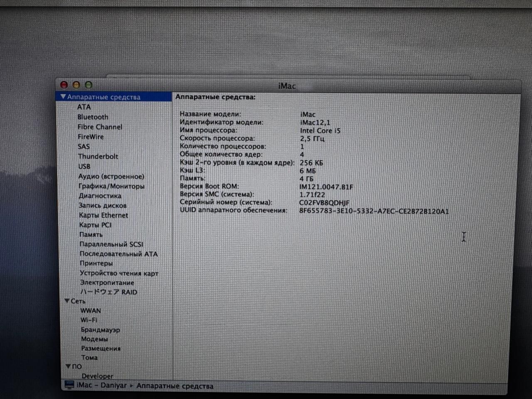This screenshot has height=399, width=532.
Task: Select USB in the sidebar
Action: pyautogui.click(x=84, y=166)
